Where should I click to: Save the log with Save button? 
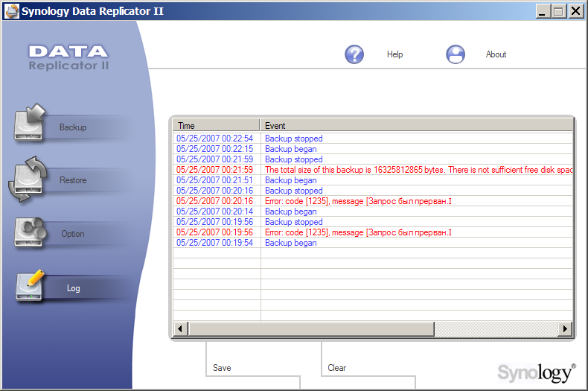pos(222,368)
